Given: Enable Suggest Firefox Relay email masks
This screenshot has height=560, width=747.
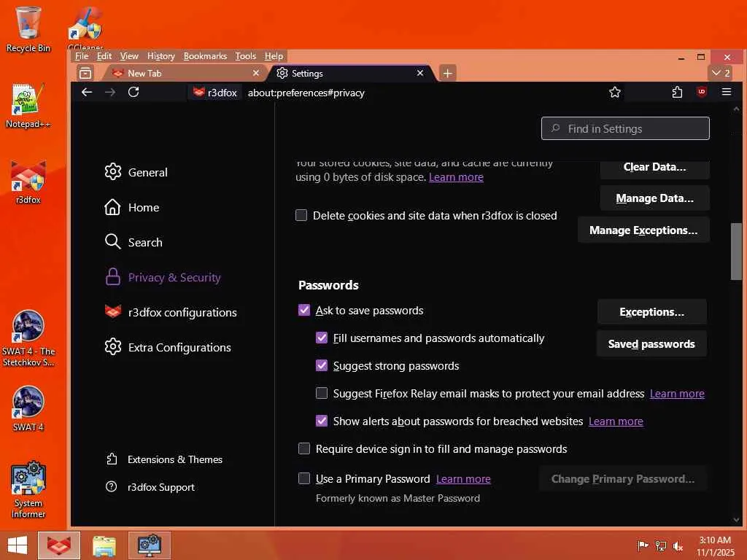Looking at the screenshot, I should pyautogui.click(x=322, y=393).
